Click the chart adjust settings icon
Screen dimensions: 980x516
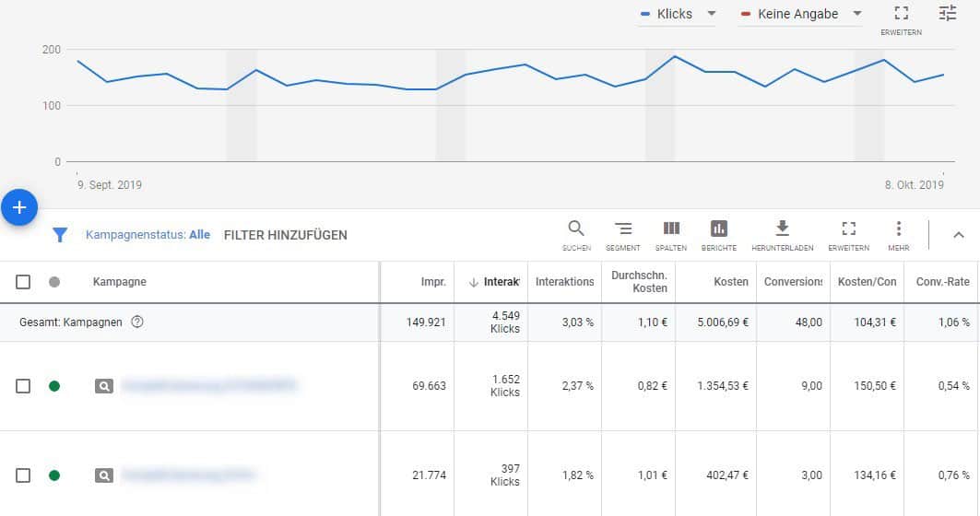(948, 14)
